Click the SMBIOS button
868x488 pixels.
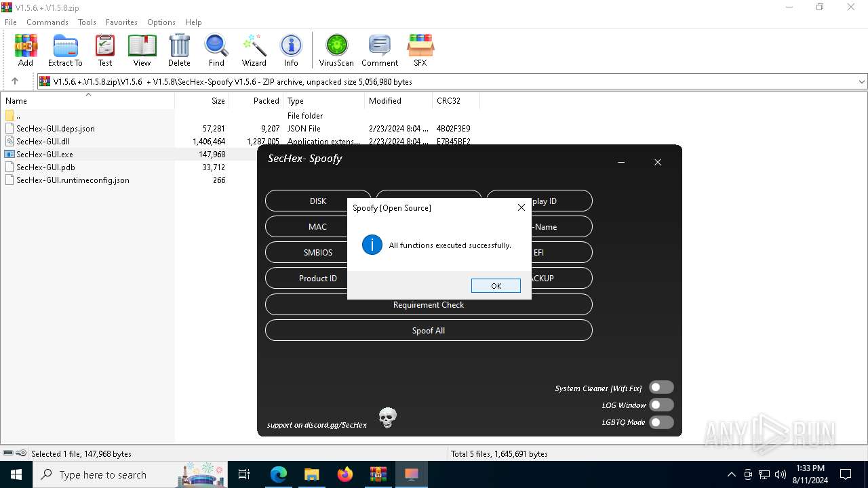pyautogui.click(x=318, y=252)
